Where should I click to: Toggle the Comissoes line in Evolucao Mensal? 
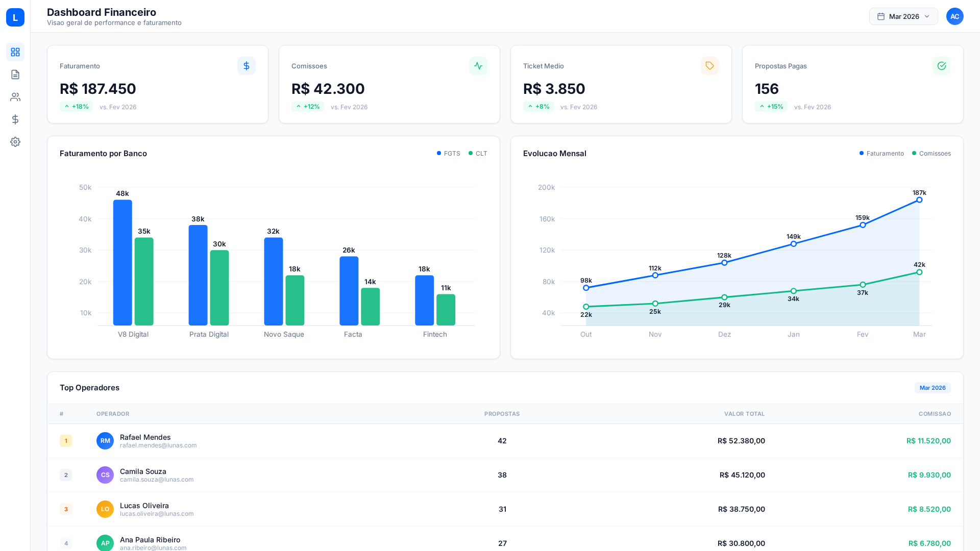click(932, 153)
